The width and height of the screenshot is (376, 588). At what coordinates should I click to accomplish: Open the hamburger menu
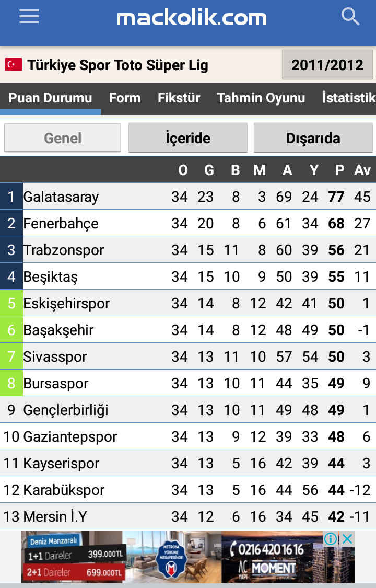pyautogui.click(x=29, y=17)
